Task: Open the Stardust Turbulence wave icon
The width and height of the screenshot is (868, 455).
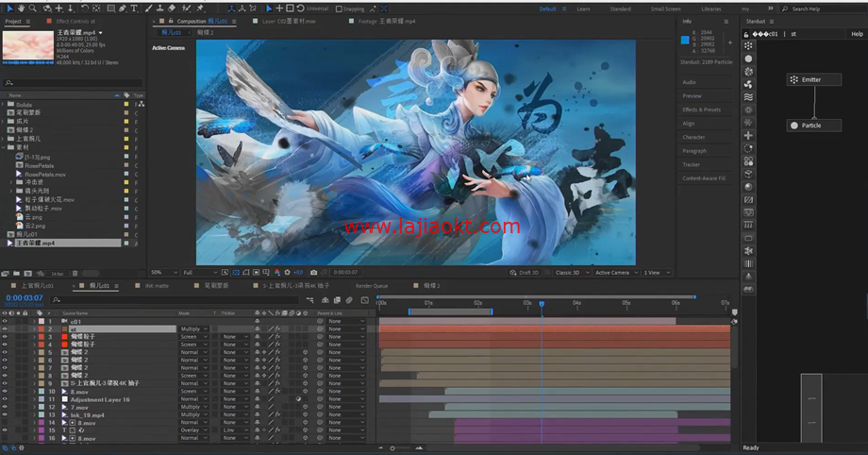Action: coord(748,97)
